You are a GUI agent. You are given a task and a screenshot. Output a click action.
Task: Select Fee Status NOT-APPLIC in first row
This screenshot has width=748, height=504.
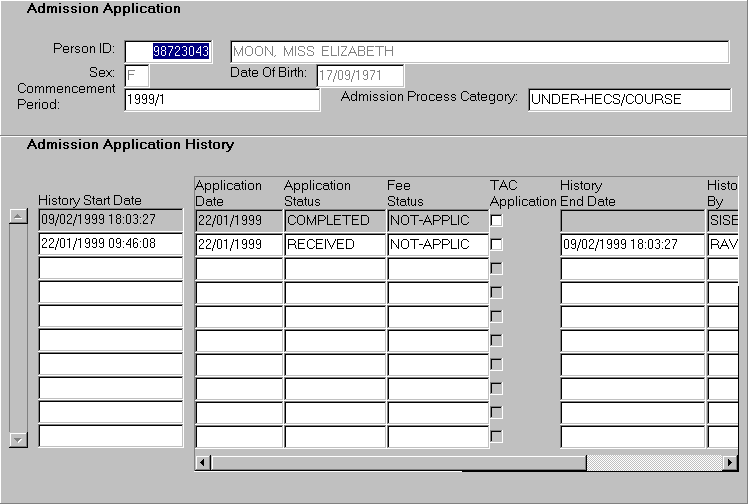[x=436, y=220]
